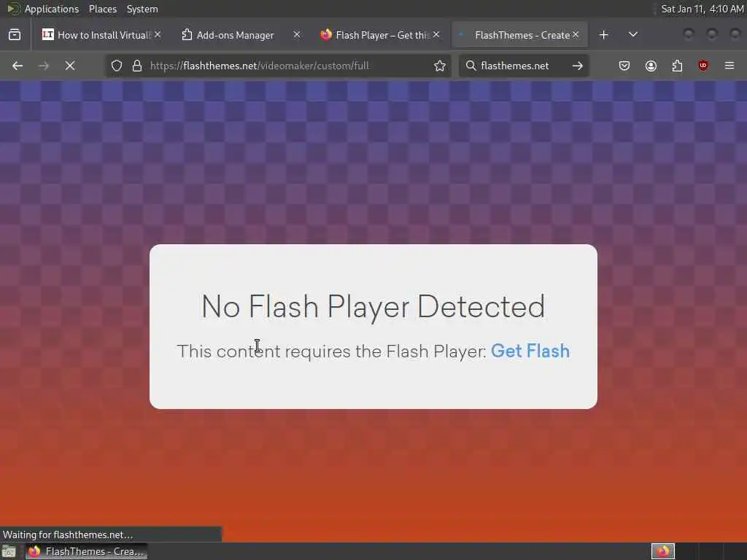The image size is (747, 560).
Task: Click the date and time clock
Action: [x=703, y=9]
